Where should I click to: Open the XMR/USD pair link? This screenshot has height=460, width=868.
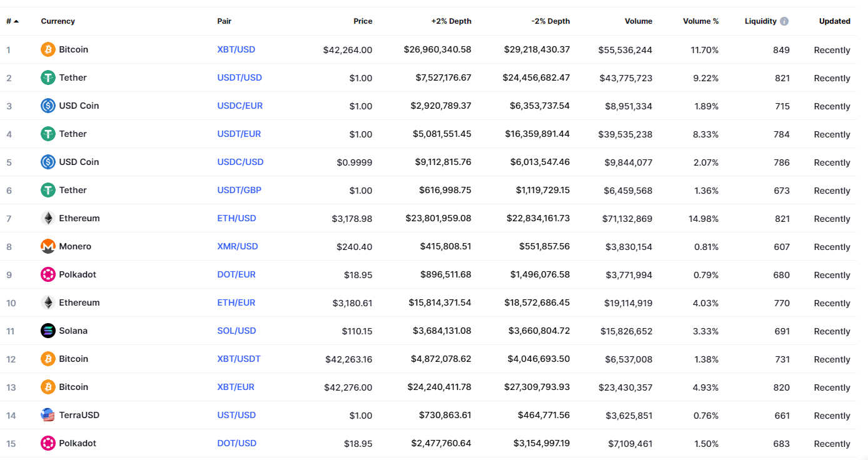click(x=238, y=246)
